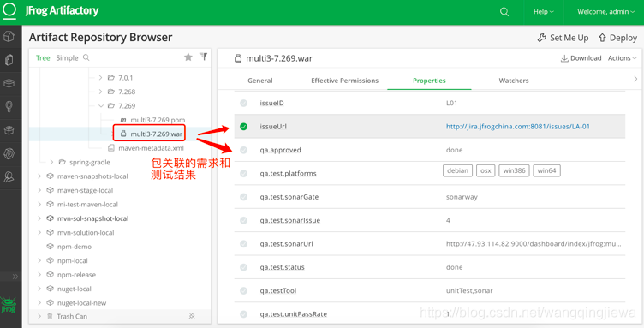
Task: Click the Set Me Up button
Action: (563, 38)
